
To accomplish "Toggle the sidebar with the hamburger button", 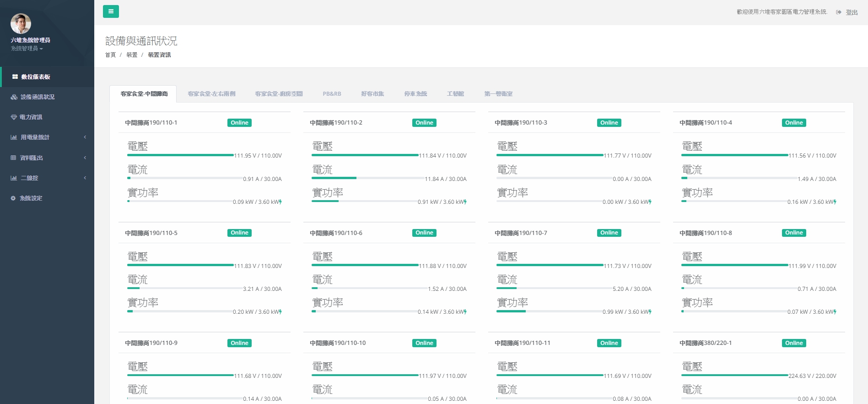I will pyautogui.click(x=111, y=11).
